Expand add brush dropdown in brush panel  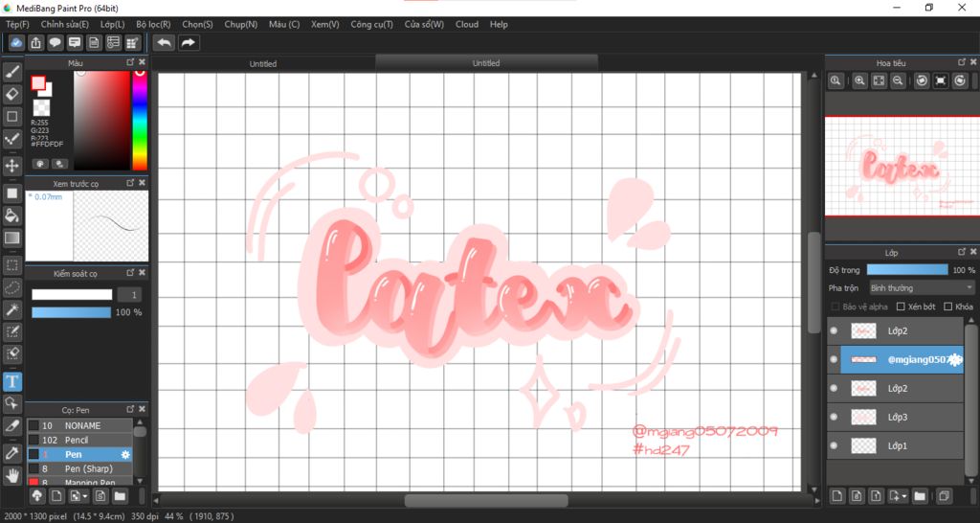85,497
